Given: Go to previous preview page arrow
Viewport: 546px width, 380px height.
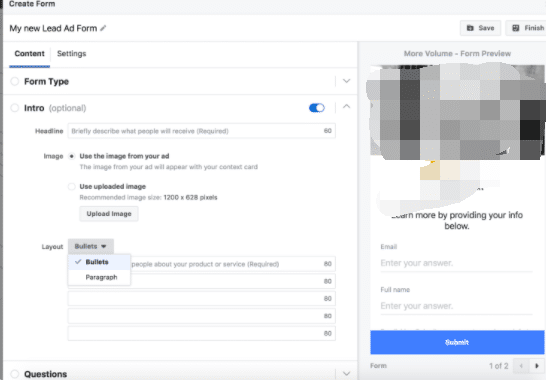Looking at the screenshot, I should [x=521, y=366].
